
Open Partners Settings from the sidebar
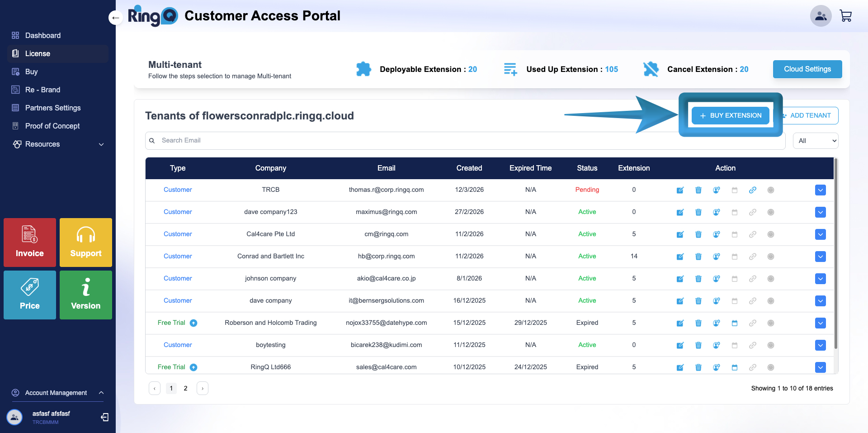[x=52, y=108]
